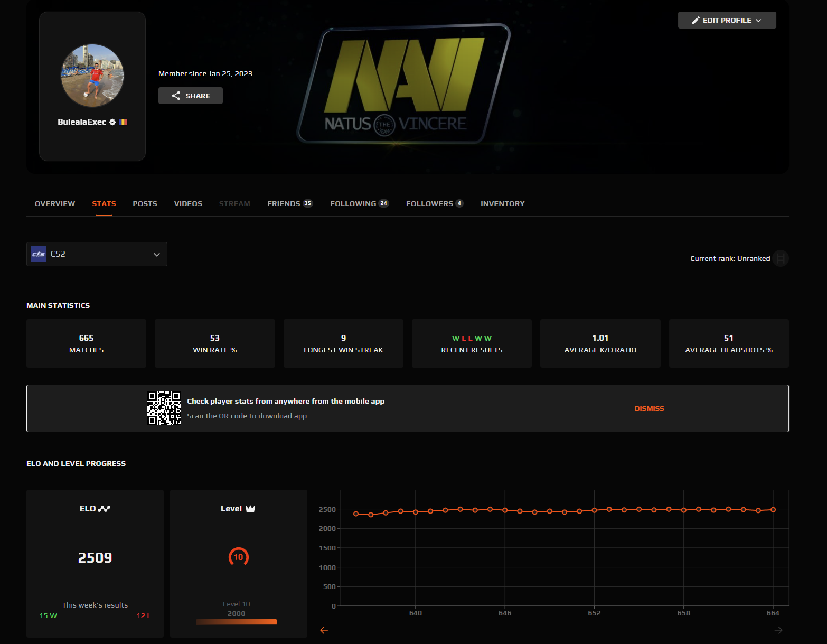
Task: Dismiss the mobile app banner
Action: coord(649,408)
